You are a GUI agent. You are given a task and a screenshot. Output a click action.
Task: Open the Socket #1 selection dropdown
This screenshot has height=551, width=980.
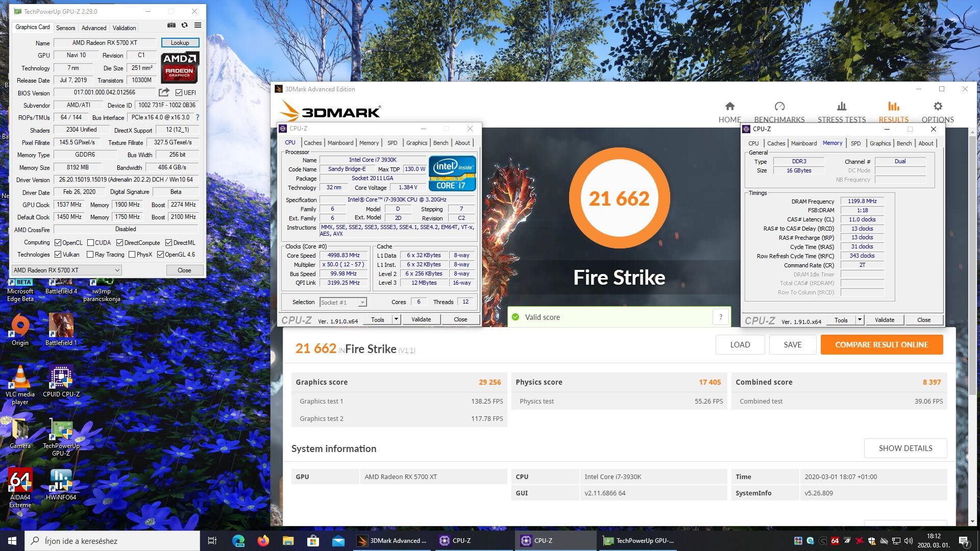(x=343, y=302)
